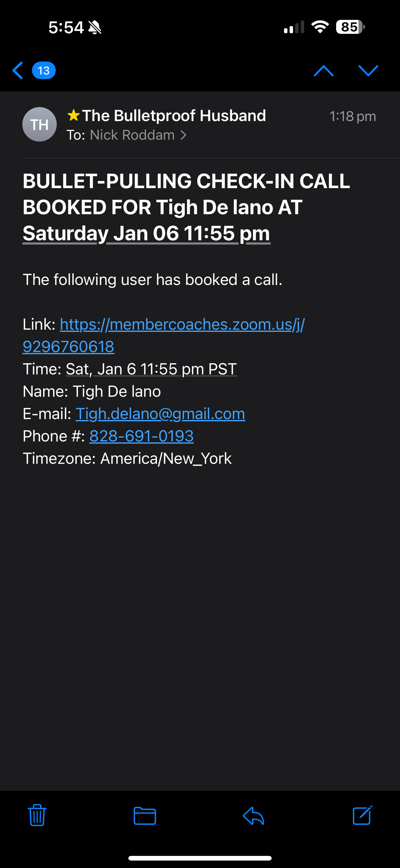Tap the status bar clock showing 5:54

66,27
